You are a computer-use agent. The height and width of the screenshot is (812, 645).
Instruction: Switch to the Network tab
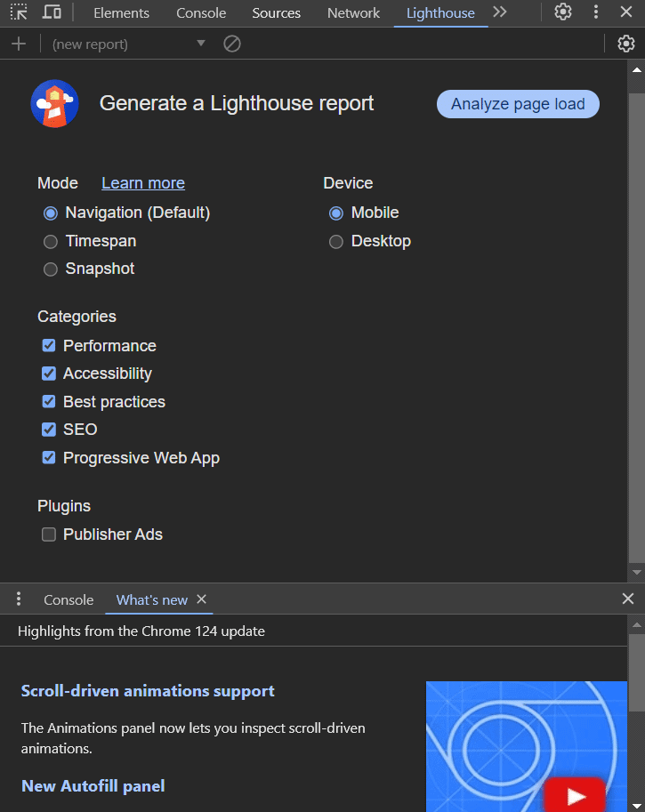[x=353, y=13]
